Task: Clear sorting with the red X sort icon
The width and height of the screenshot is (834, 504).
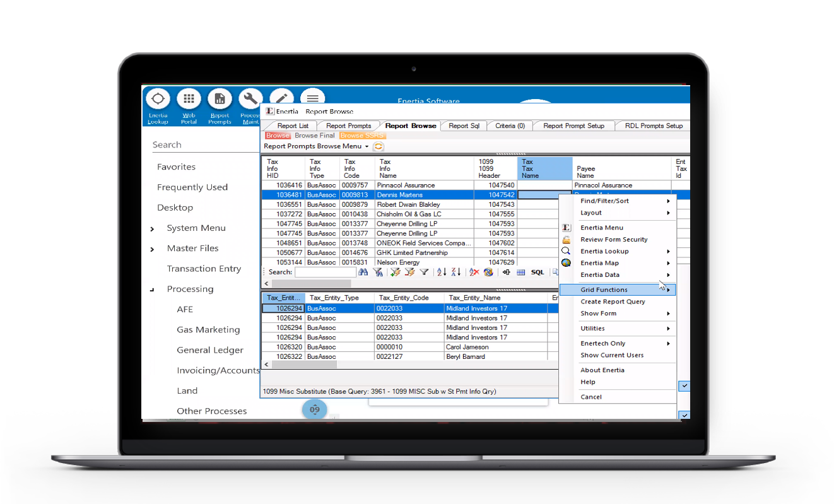Action: pyautogui.click(x=474, y=272)
